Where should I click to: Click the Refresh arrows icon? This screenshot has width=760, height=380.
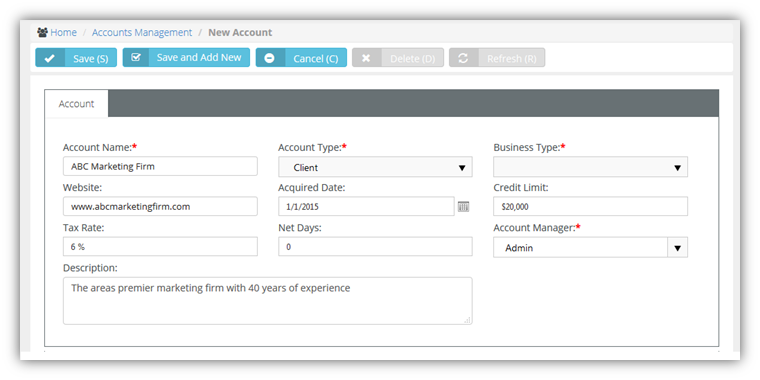coord(463,58)
